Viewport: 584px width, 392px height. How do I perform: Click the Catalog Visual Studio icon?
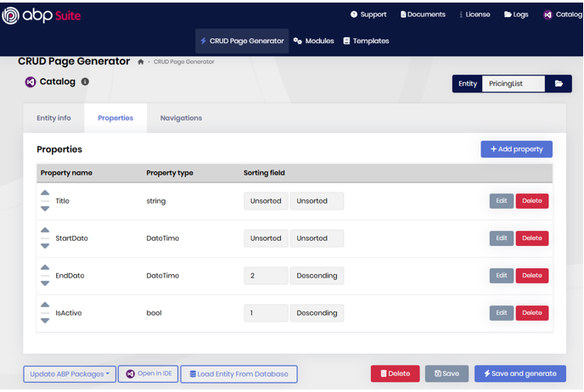tap(31, 82)
